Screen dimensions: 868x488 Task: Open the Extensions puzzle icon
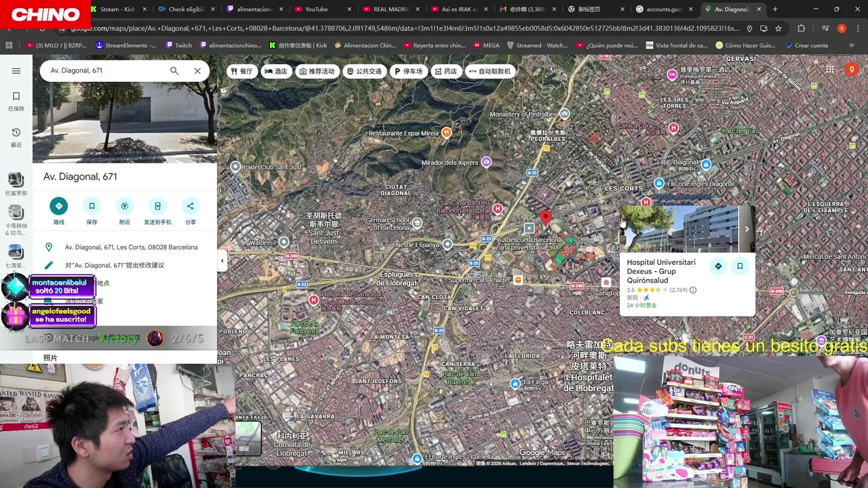802,28
